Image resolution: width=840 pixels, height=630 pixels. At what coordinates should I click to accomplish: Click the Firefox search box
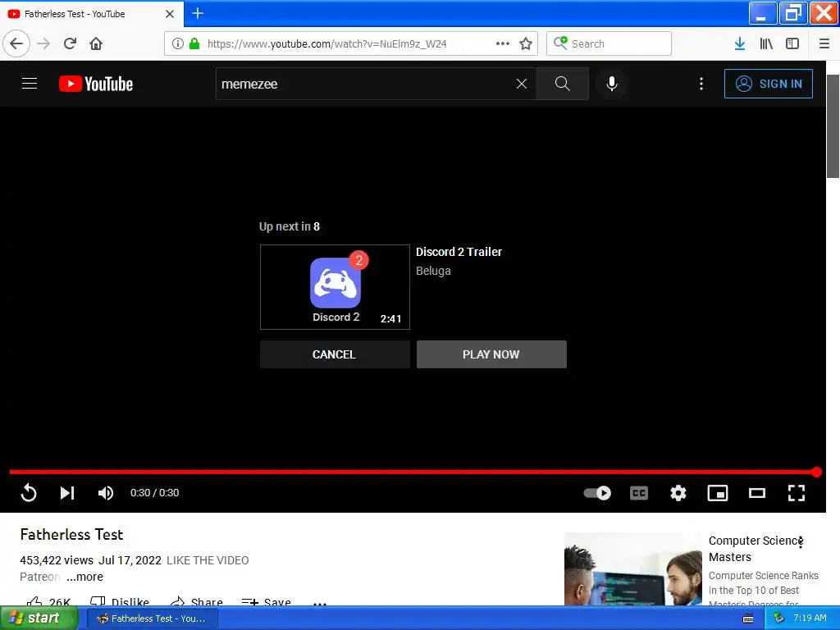(x=609, y=43)
